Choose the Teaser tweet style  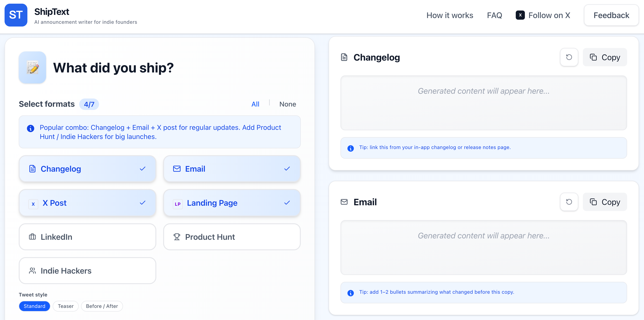coord(65,306)
